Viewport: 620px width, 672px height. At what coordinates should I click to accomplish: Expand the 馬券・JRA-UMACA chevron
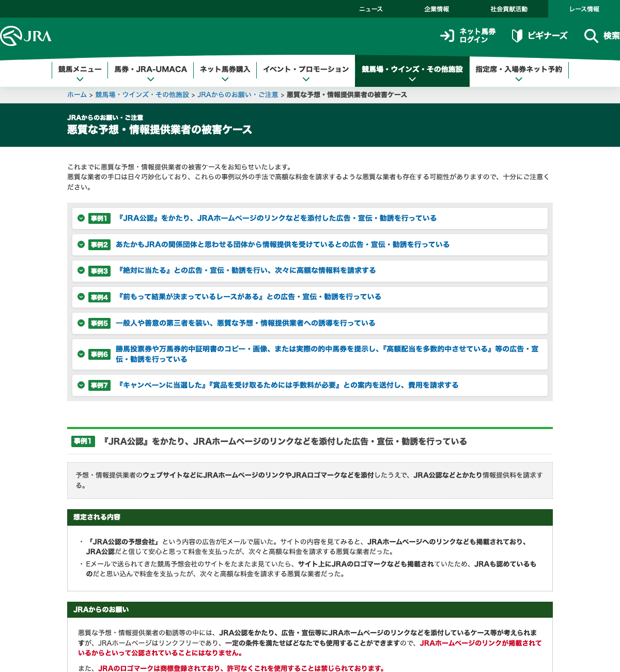150,79
